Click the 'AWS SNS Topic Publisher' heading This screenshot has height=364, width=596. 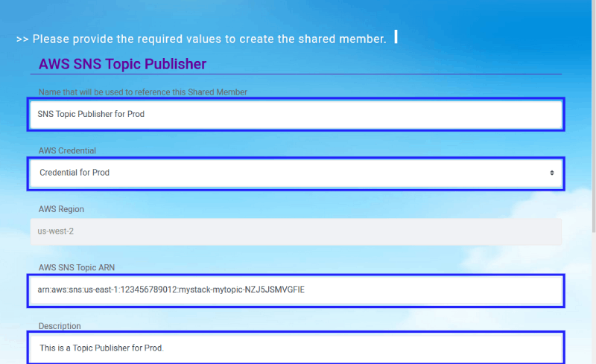point(122,64)
